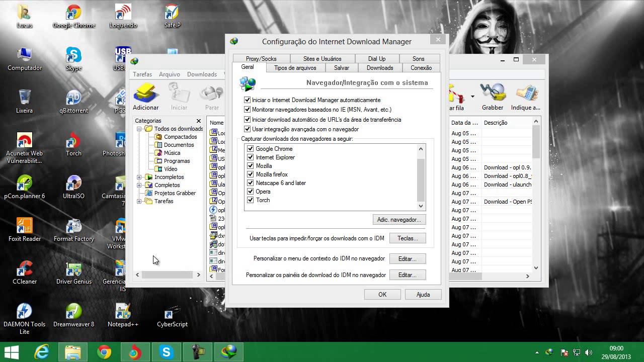This screenshot has height=362, width=644.
Task: Expand the Incompletos category node
Action: pos(139,177)
